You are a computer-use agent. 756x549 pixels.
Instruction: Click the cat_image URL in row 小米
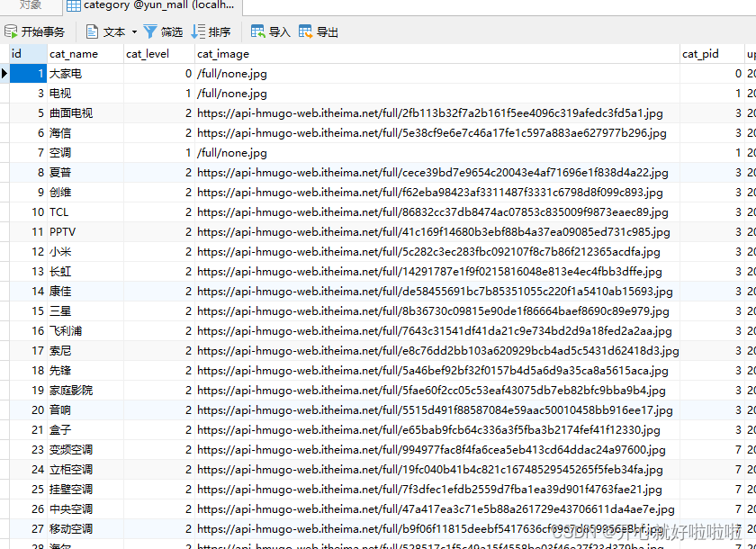click(428, 252)
